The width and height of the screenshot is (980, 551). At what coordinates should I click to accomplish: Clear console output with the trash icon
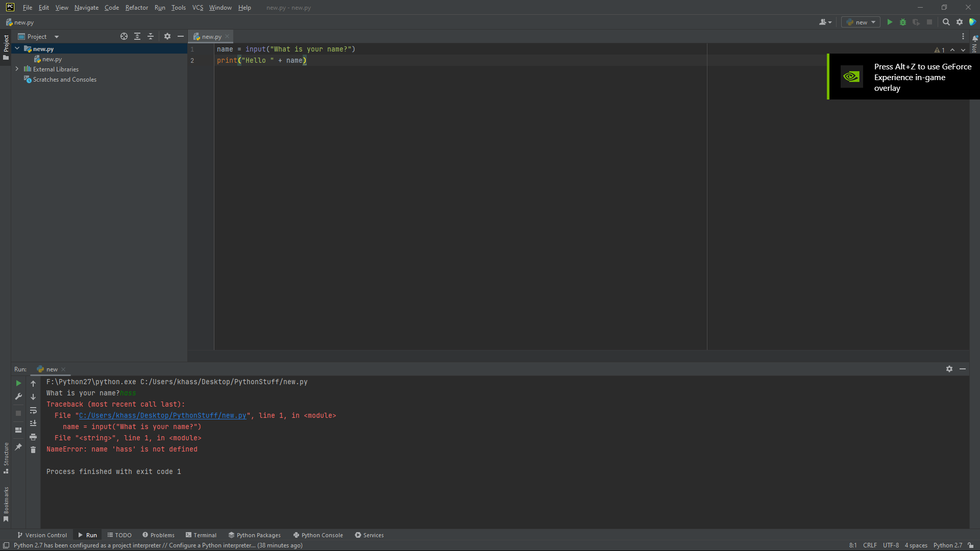pos(33,449)
